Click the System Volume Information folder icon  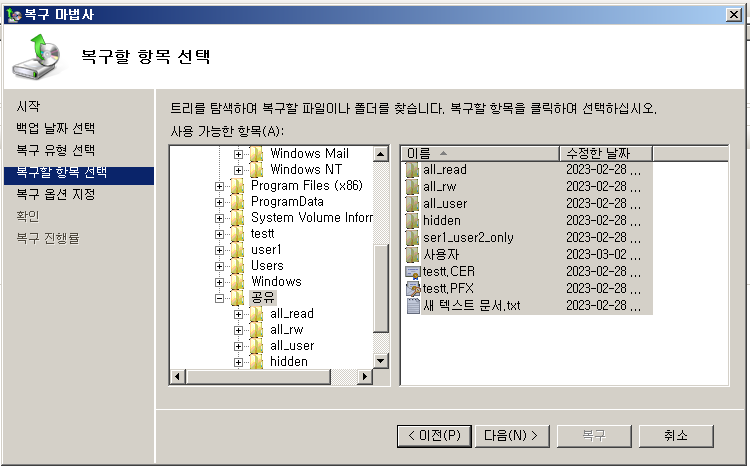(x=238, y=218)
